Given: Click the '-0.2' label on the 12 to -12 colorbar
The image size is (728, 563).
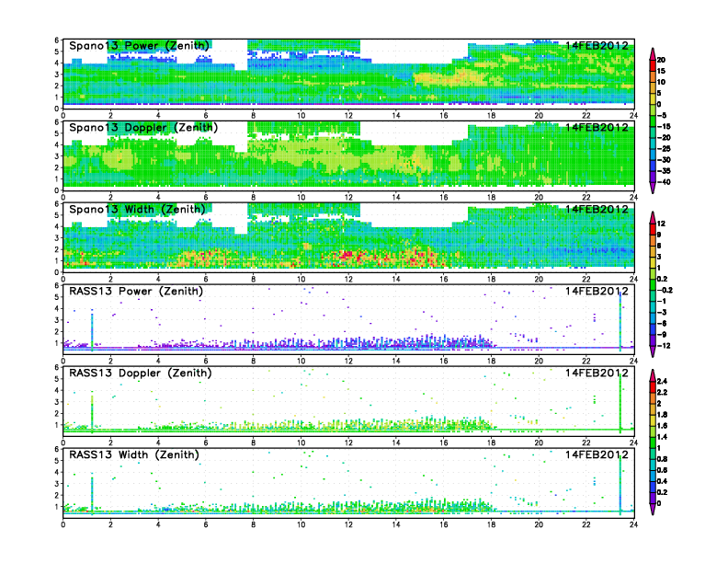Looking at the screenshot, I should [665, 291].
